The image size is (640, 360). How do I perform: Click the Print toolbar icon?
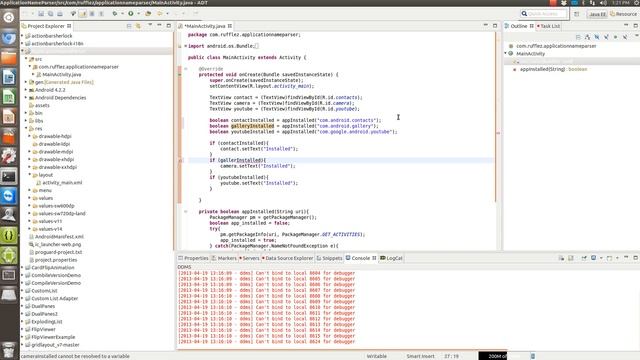(x=60, y=14)
